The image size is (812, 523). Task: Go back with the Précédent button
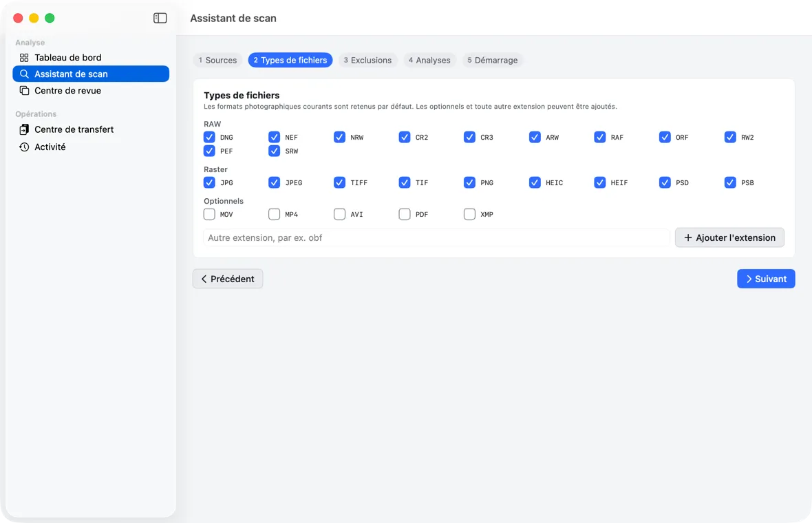click(228, 279)
